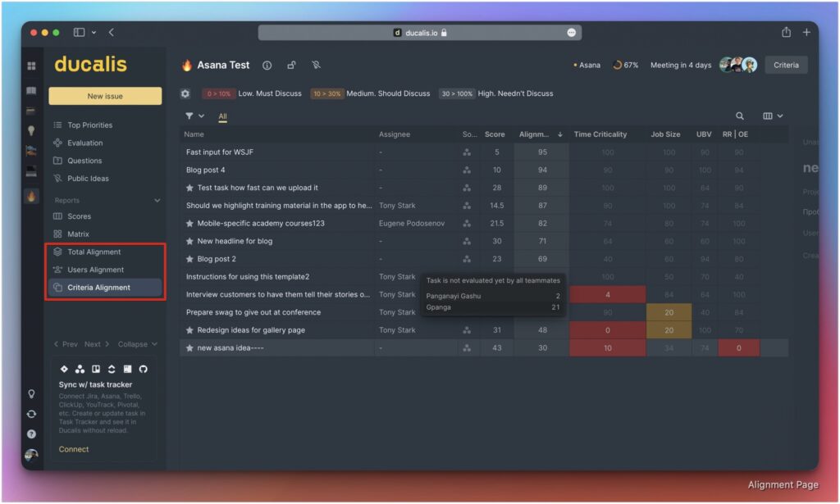
Task: Click the Asana source label in header
Action: click(587, 66)
